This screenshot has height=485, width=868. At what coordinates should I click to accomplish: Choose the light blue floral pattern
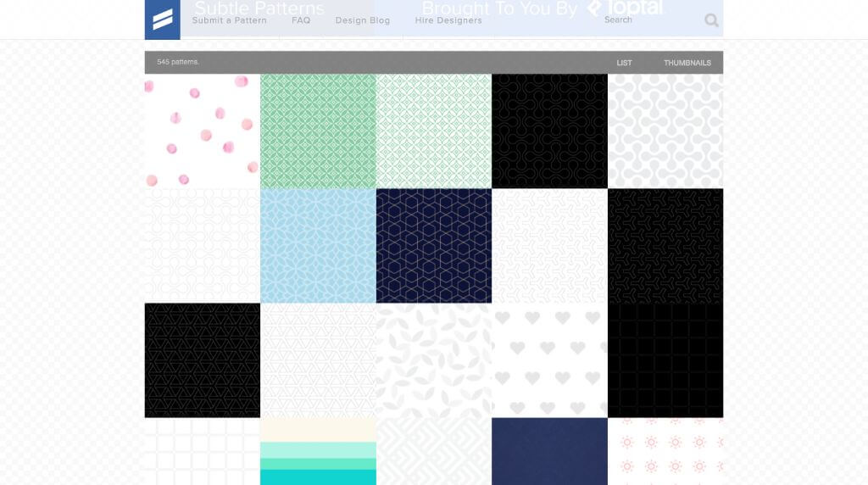[318, 246]
